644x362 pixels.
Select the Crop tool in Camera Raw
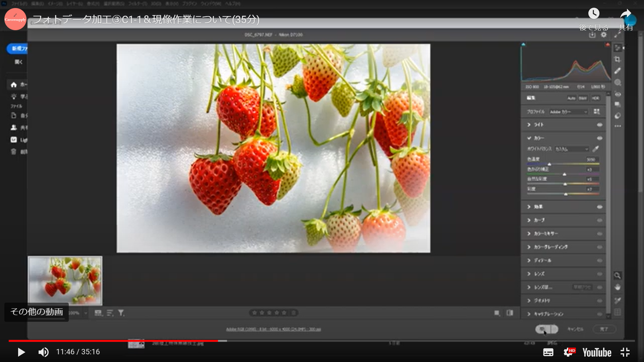coord(618,59)
